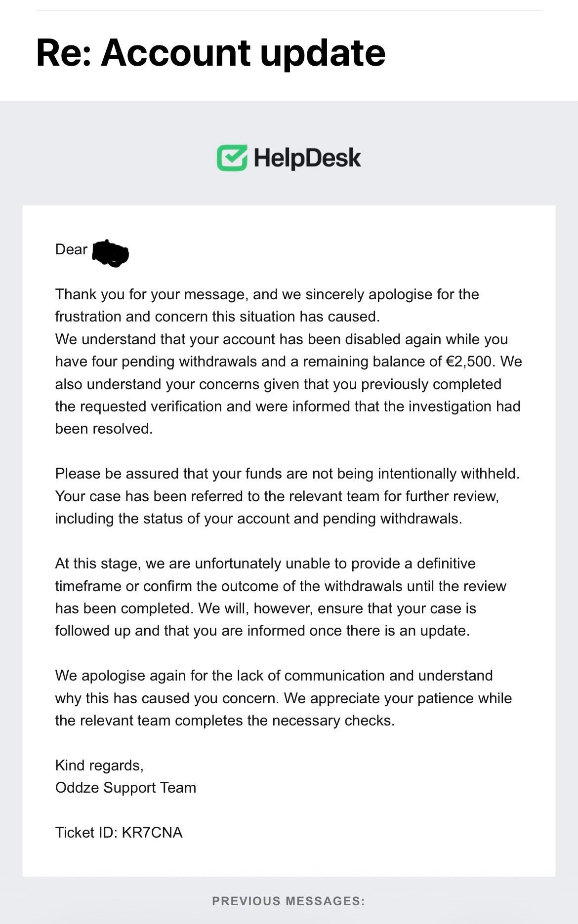Click the "been resolved." text line

click(x=104, y=429)
